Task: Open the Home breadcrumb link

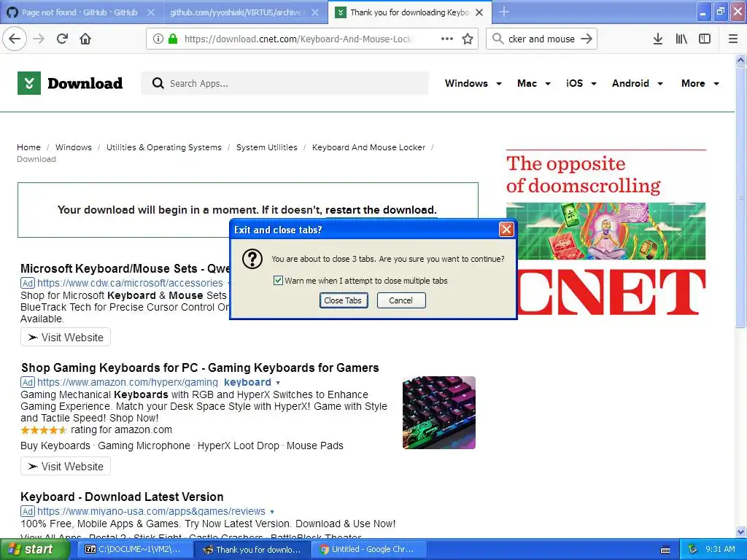Action: tap(28, 147)
